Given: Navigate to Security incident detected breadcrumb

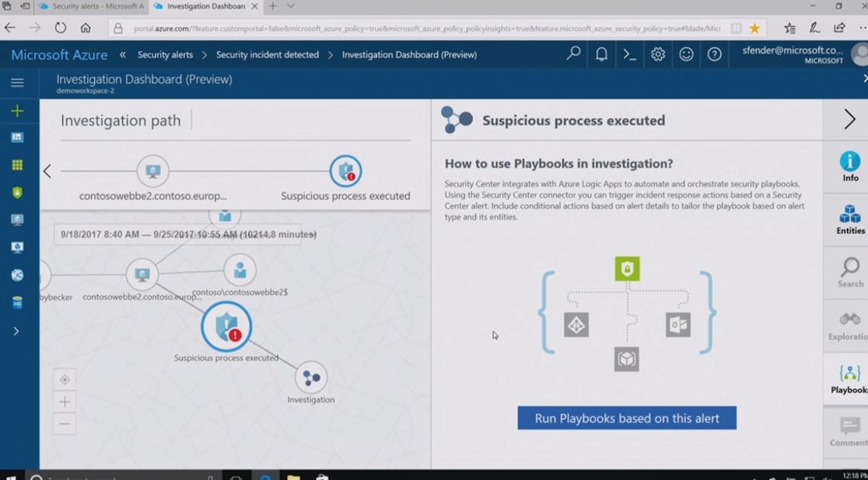Looking at the screenshot, I should click(x=267, y=54).
